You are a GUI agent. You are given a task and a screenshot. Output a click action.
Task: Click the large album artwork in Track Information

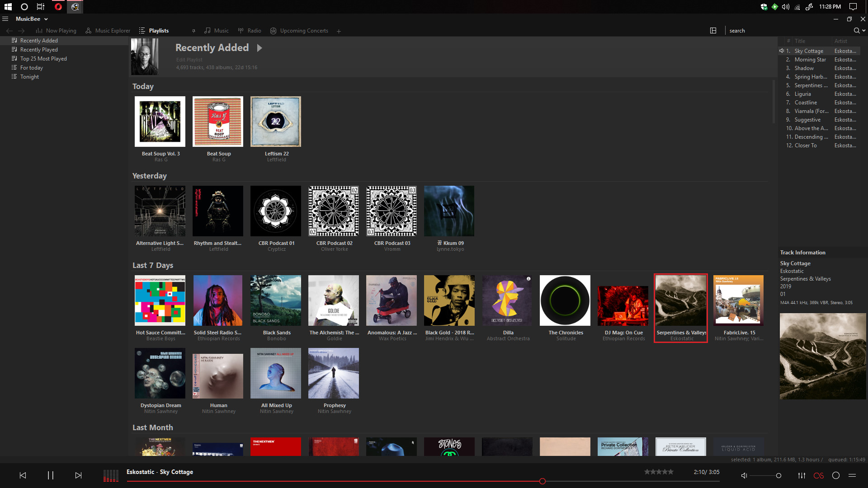823,356
